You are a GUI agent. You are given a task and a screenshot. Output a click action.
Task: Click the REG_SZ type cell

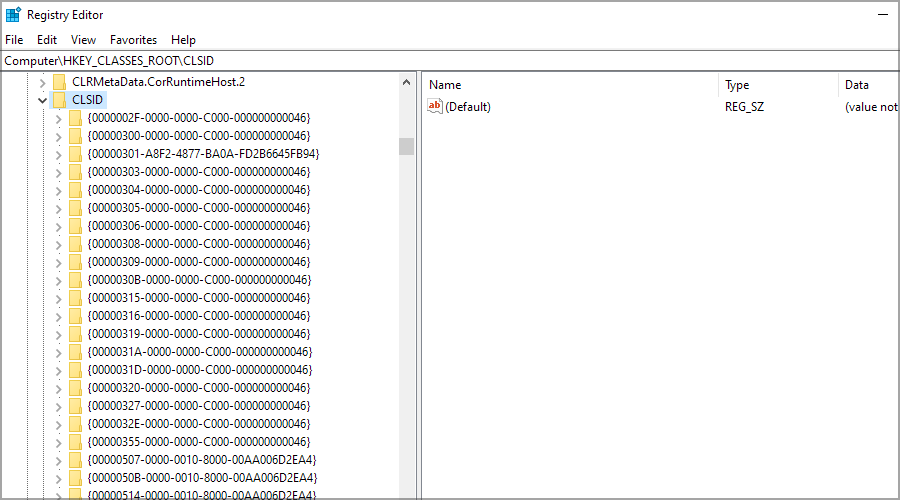click(x=744, y=107)
